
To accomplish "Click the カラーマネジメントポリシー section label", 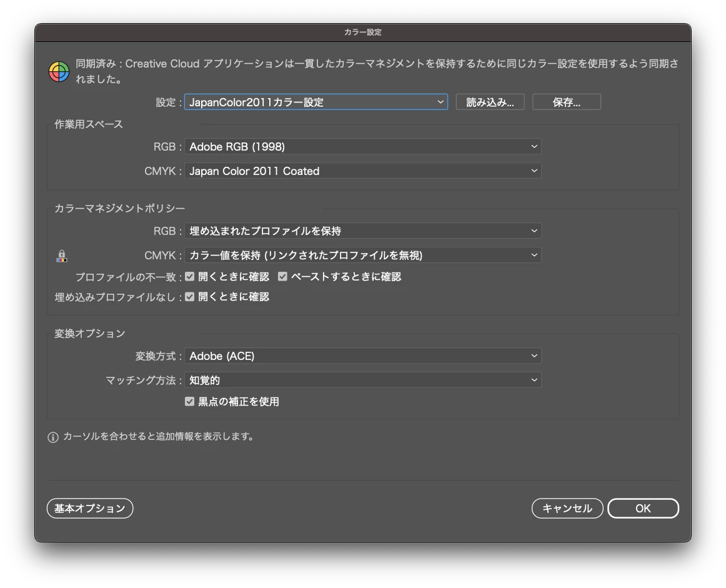I will click(119, 208).
